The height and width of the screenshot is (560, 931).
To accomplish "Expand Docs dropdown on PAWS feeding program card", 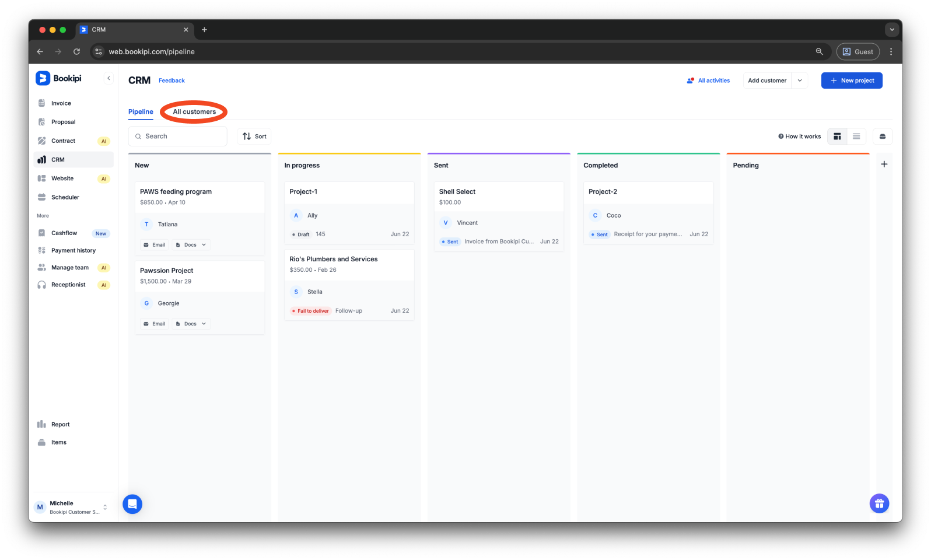I will [x=191, y=245].
